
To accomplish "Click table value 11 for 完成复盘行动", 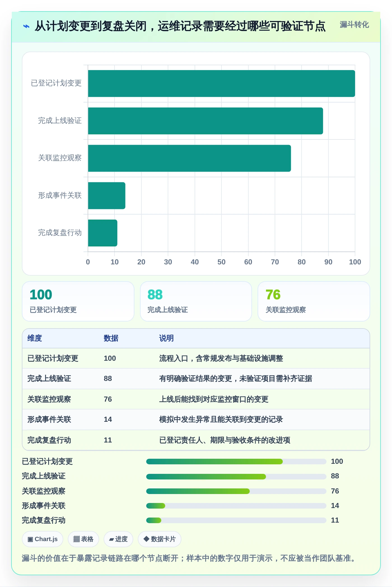I will coord(108,440).
